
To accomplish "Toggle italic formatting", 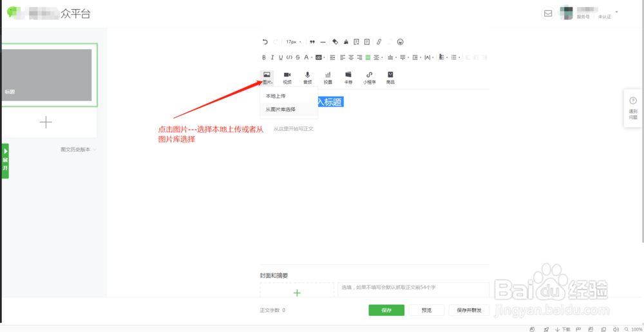I will pos(272,57).
